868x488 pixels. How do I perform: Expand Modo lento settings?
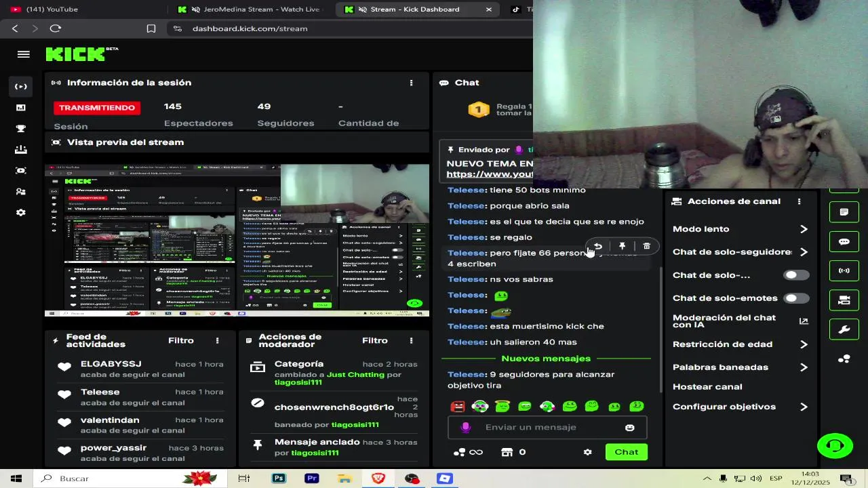pyautogui.click(x=804, y=229)
